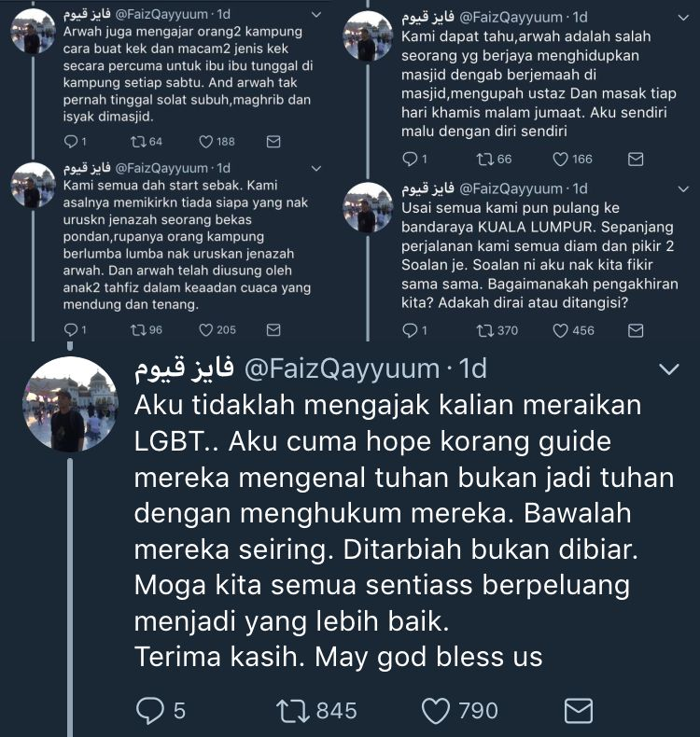
Task: Like the tweet with 790 likes
Action: pyautogui.click(x=436, y=711)
